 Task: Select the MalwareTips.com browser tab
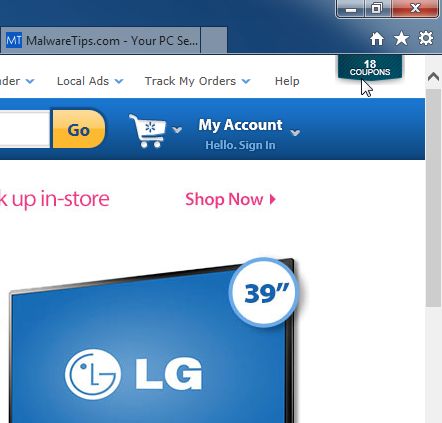(x=100, y=41)
